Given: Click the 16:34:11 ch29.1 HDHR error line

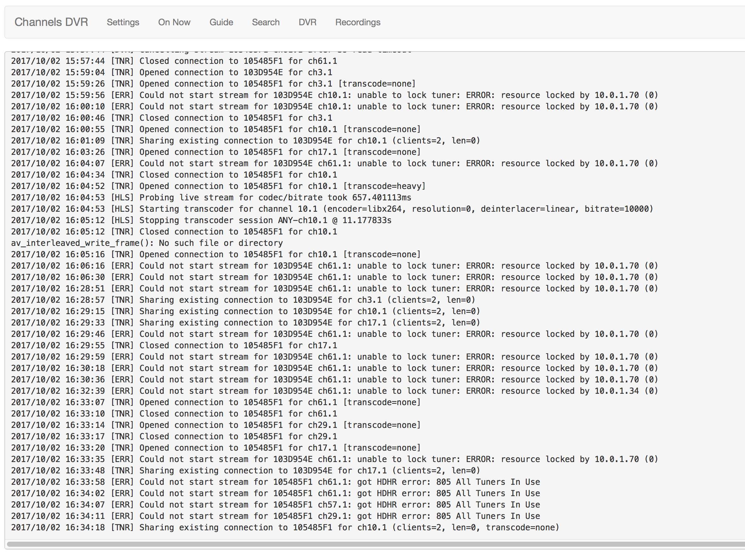Looking at the screenshot, I should pyautogui.click(x=275, y=516).
